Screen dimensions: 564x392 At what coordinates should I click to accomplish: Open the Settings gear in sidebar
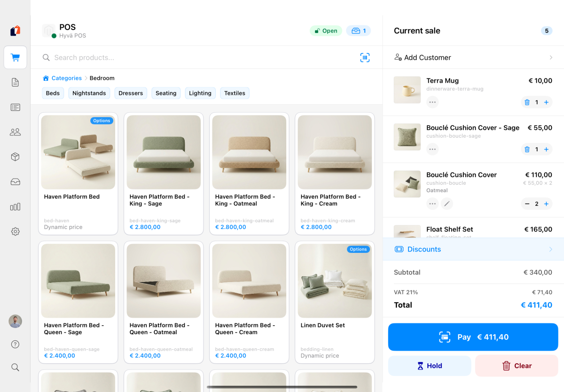[x=15, y=231]
